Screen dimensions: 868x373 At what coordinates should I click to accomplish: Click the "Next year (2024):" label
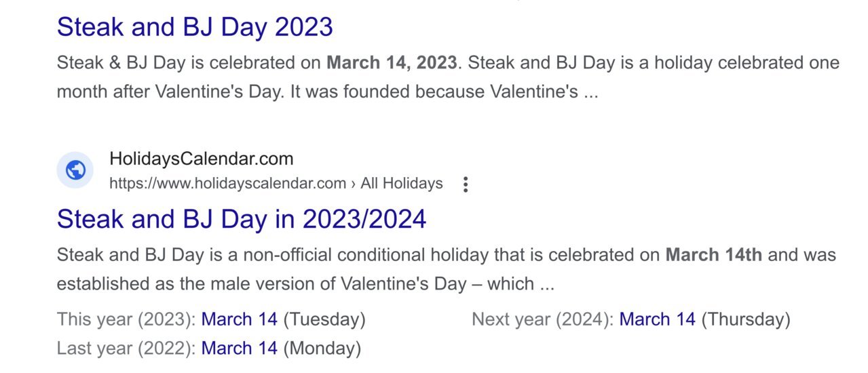click(x=544, y=319)
